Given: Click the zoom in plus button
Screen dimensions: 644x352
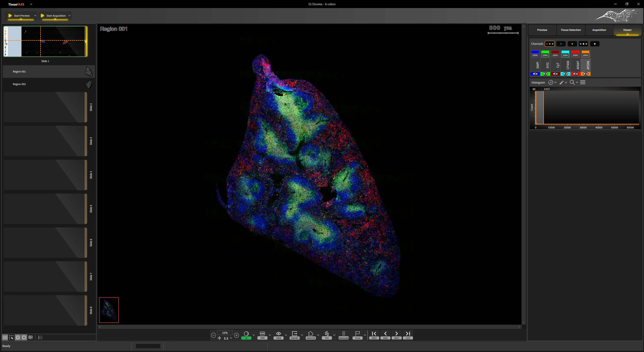Looking at the screenshot, I should tap(236, 335).
